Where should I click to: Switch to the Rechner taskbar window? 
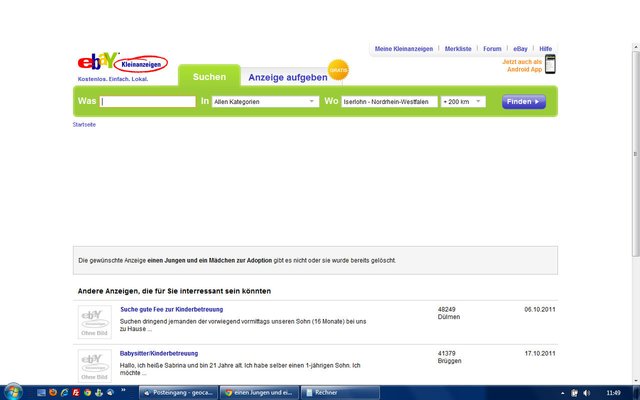click(340, 393)
